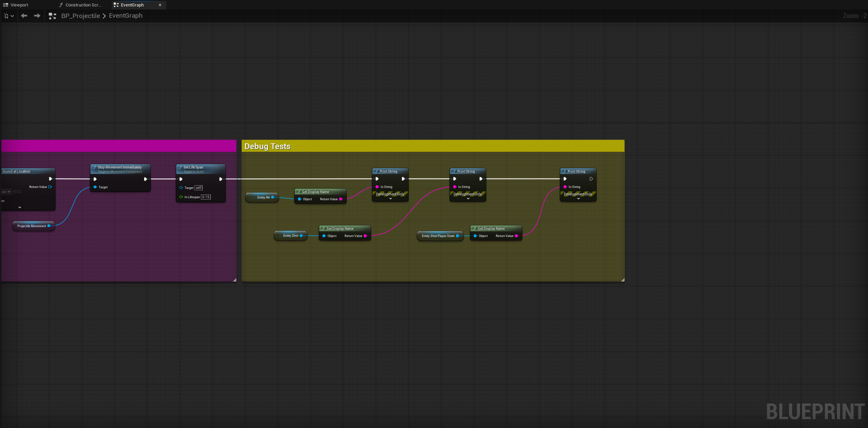Click Stop Movement Immediately Target pin
This screenshot has width=868, height=428.
click(95, 187)
